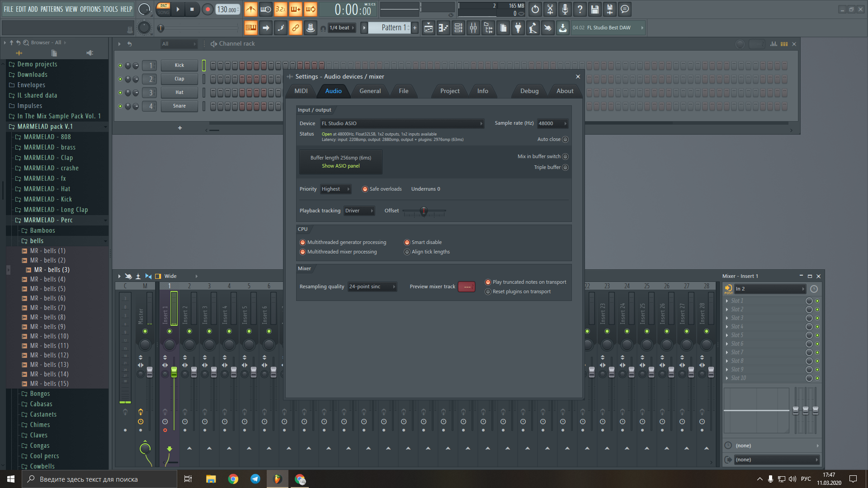
Task: Click the tempo 130.000 field
Action: (227, 9)
